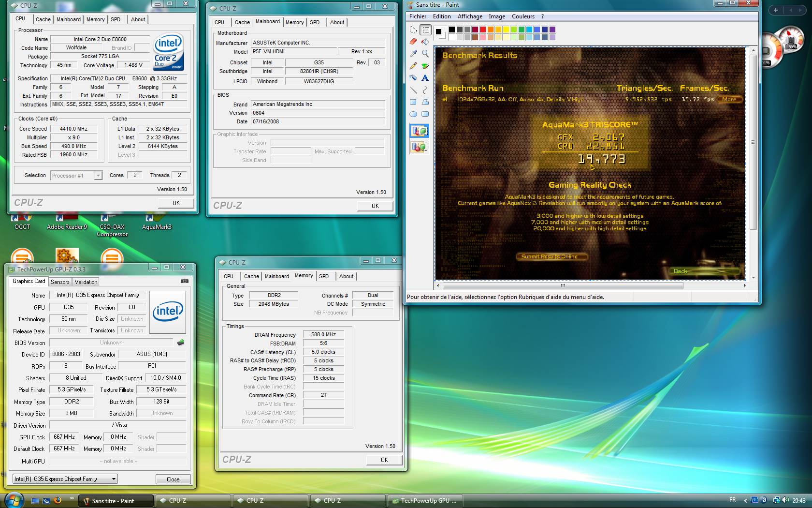This screenshot has width=812, height=508.
Task: Click OK in the CPU-Z memory window
Action: (384, 460)
